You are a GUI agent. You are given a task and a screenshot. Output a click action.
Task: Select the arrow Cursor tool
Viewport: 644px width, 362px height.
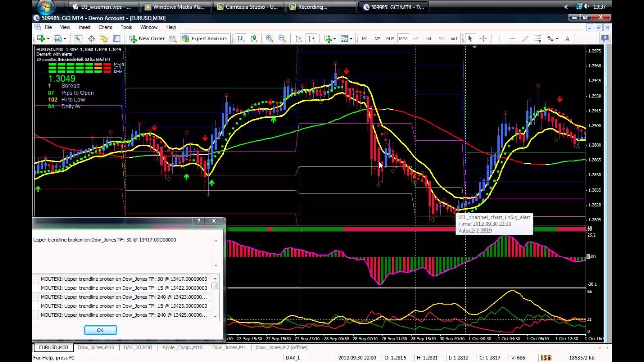[x=470, y=39]
